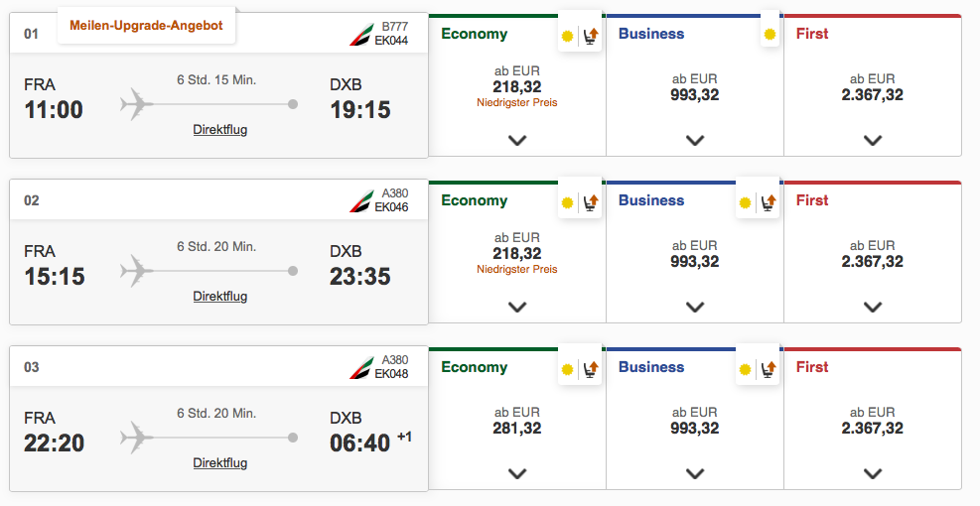
Task: Click the yellow sun badge in flight 01 Business
Action: (x=769, y=35)
